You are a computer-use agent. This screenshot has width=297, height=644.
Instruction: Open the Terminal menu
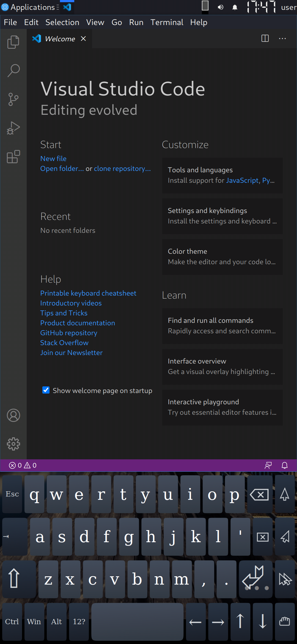[x=167, y=22]
